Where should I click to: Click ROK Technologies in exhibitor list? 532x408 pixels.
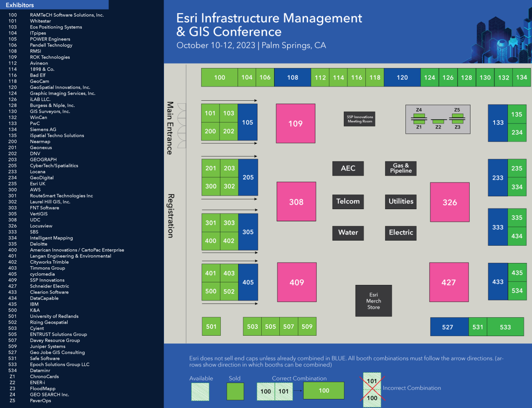50,57
